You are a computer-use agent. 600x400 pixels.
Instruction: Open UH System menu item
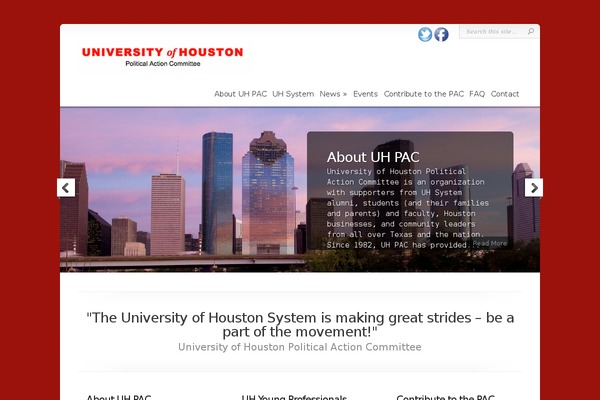293,94
